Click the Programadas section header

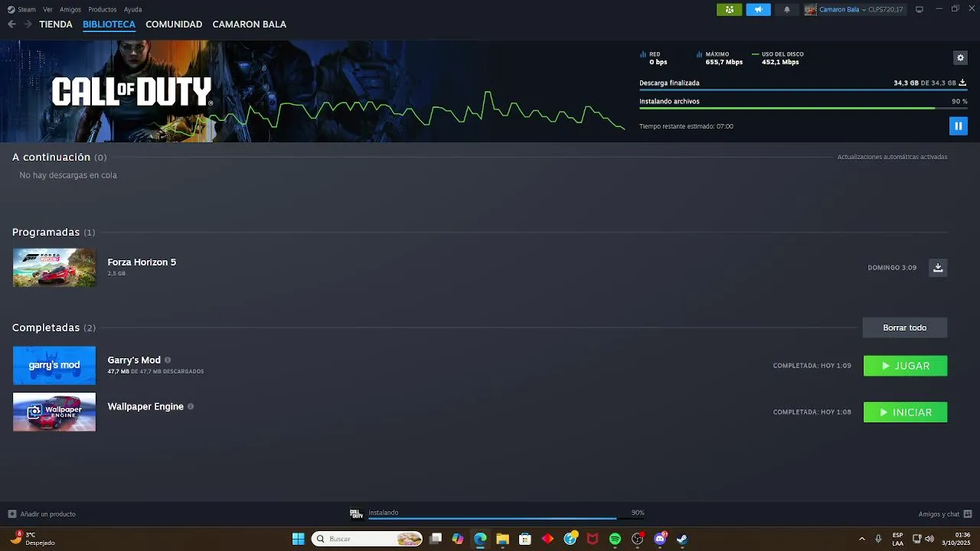pos(54,232)
